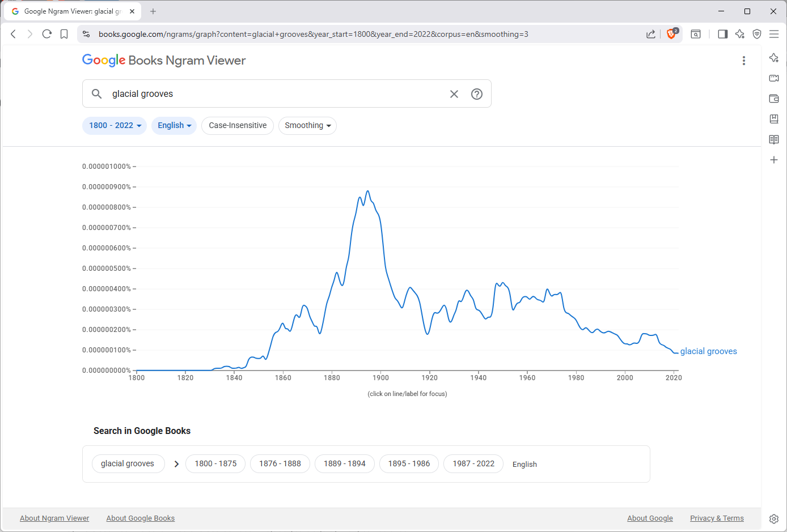Click the glacial grooves search chip
Screen dimensions: 787x532
point(128,463)
